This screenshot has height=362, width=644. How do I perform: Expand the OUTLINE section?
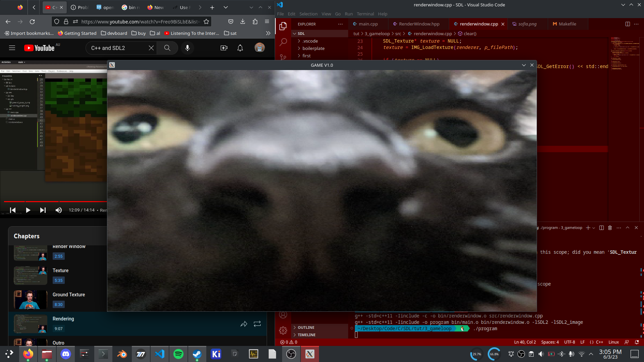306,327
